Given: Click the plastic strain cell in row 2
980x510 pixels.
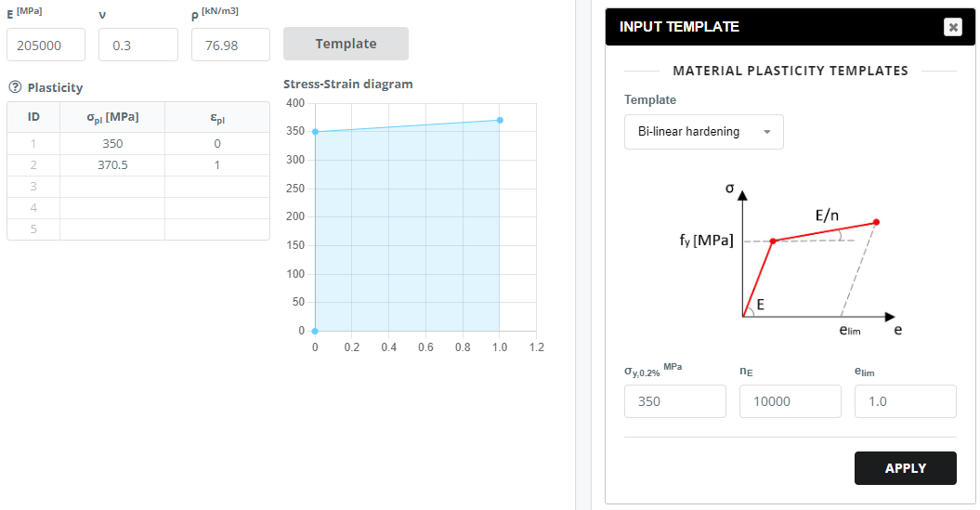Looking at the screenshot, I should pos(216,165).
